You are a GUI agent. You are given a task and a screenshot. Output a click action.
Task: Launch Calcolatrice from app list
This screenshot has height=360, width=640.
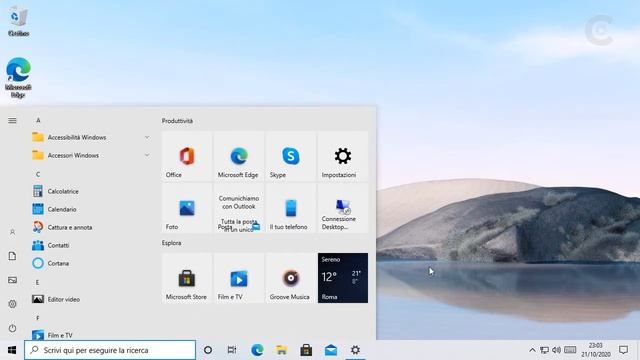(91, 191)
